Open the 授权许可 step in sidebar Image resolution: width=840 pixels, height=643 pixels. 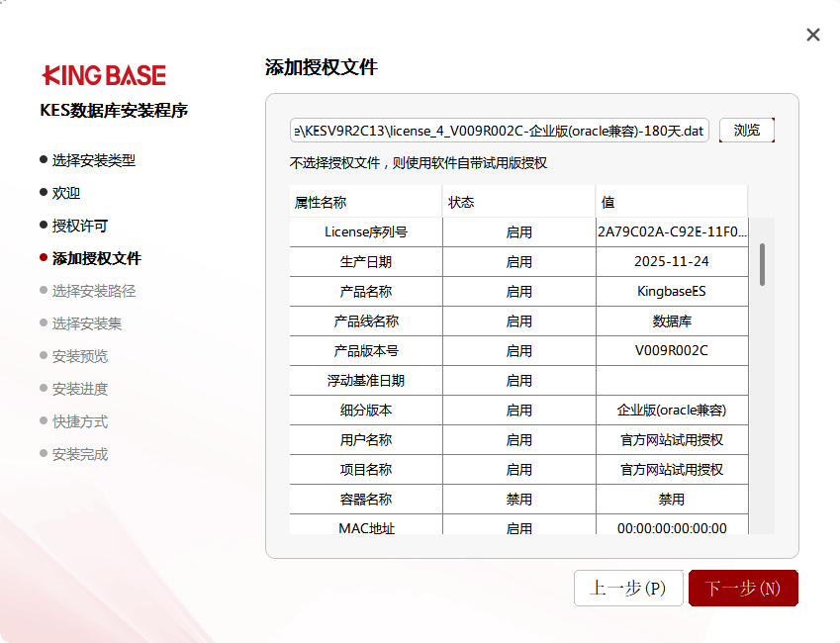[x=79, y=226]
